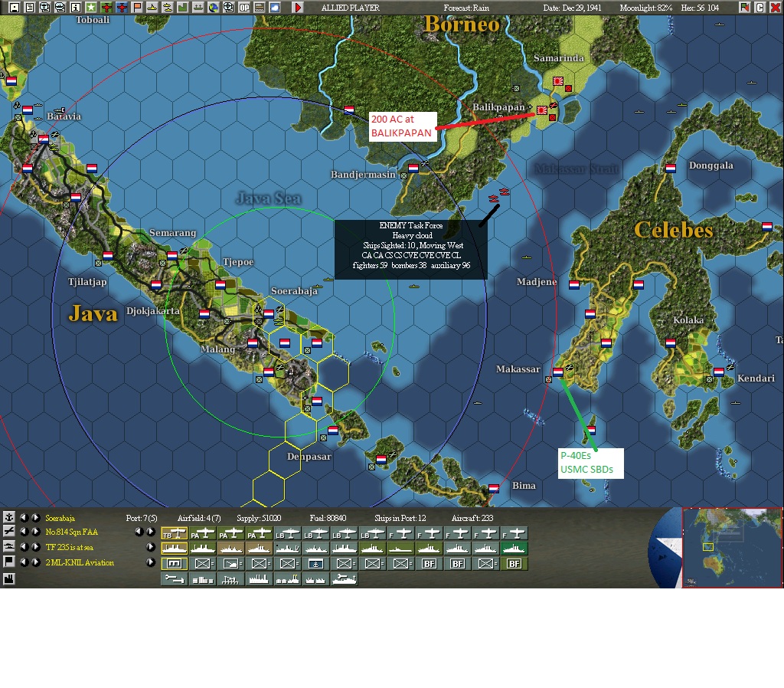Image resolution: width=784 pixels, height=688 pixels.
Task: Click the wrench and arrow industry icon
Action: pyautogui.click(x=175, y=579)
